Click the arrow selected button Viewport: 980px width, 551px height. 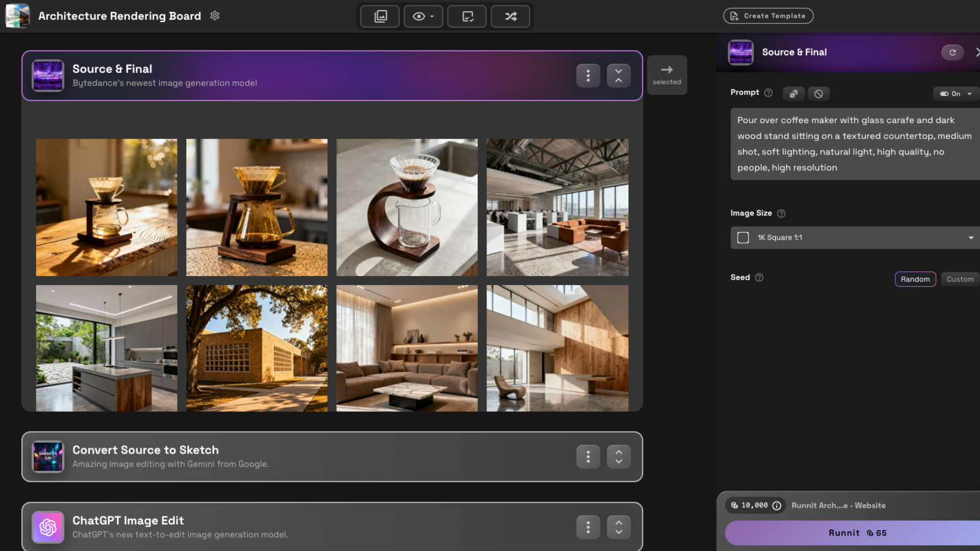coord(667,75)
